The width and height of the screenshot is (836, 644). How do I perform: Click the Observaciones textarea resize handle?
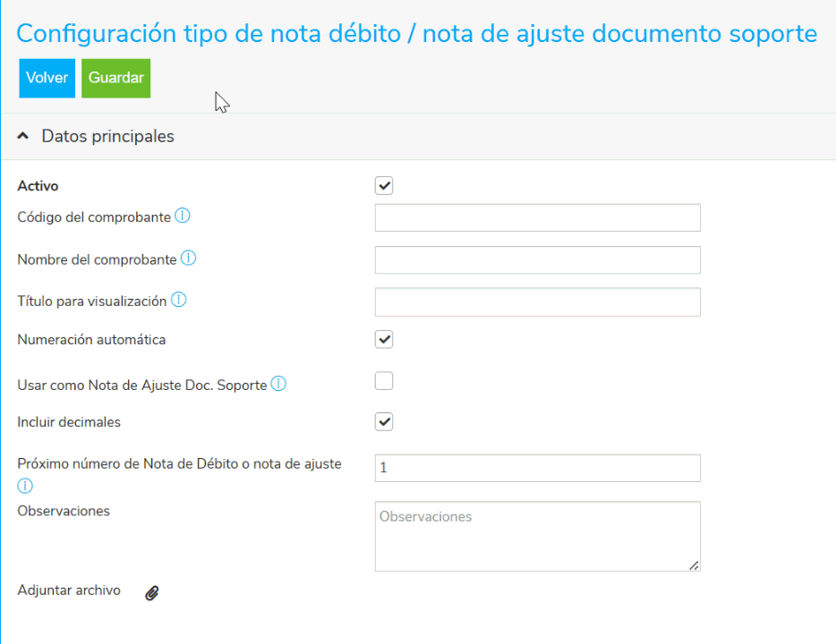click(695, 565)
